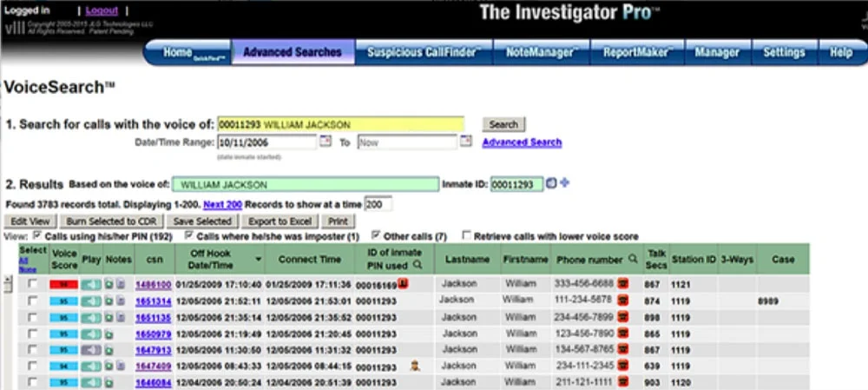Sort by Off Hook Date/Time dropdown arrow
The image size is (868, 390).
(x=258, y=259)
